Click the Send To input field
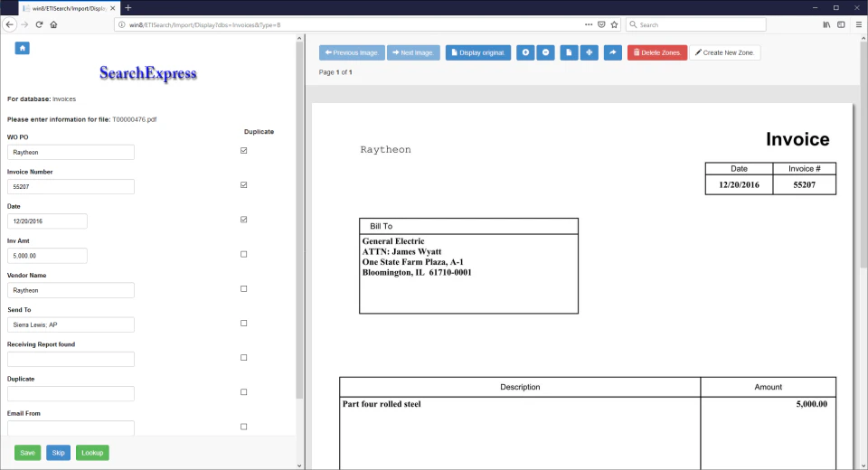Screen dimensions: 868x470 coord(71,324)
